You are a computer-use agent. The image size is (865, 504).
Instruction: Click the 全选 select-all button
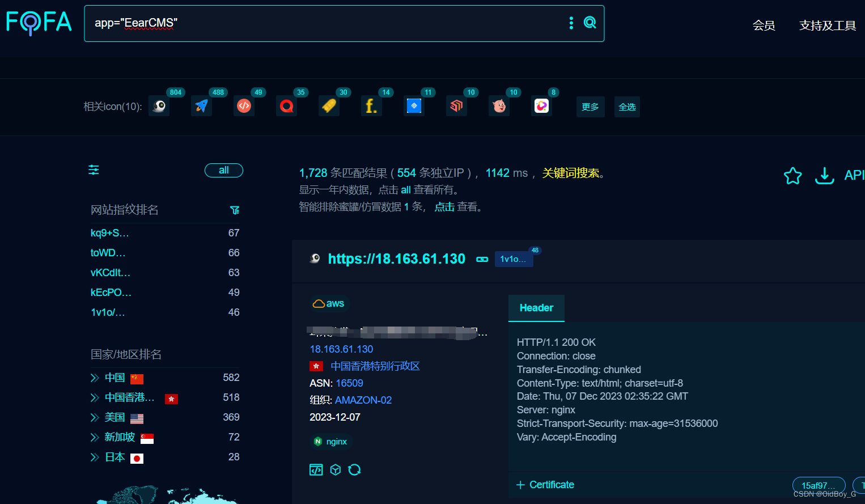627,107
